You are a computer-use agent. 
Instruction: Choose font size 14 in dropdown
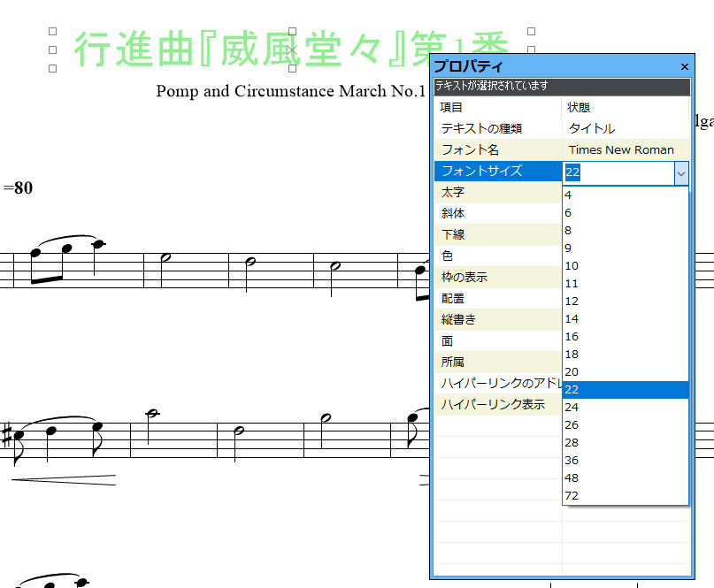[626, 319]
